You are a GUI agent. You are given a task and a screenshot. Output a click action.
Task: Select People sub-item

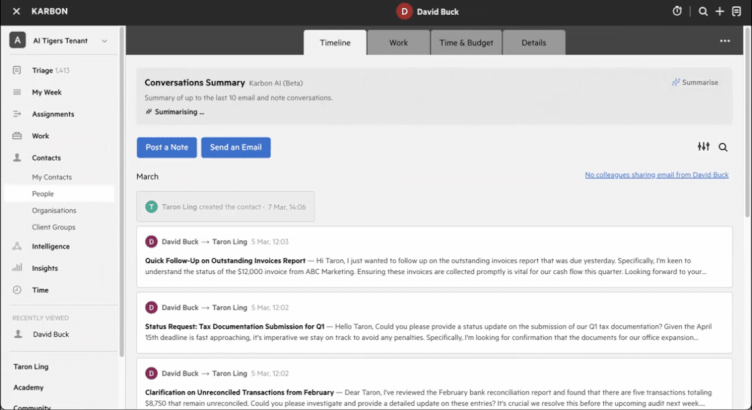point(59,194)
